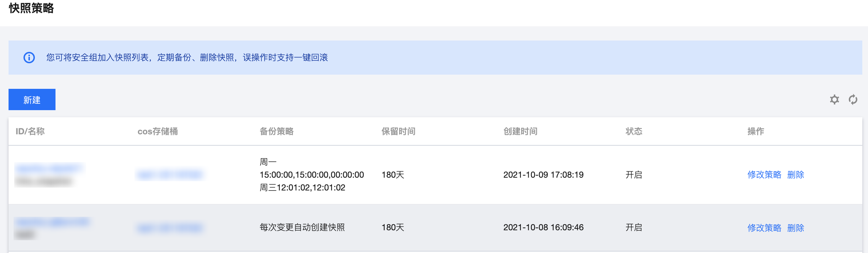This screenshot has width=868, height=253.
Task: Click 修改策略 for the 2021-10-08 policy
Action: (x=764, y=228)
